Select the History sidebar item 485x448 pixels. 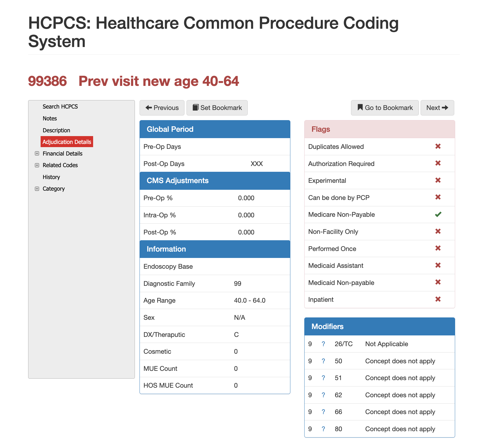click(51, 177)
